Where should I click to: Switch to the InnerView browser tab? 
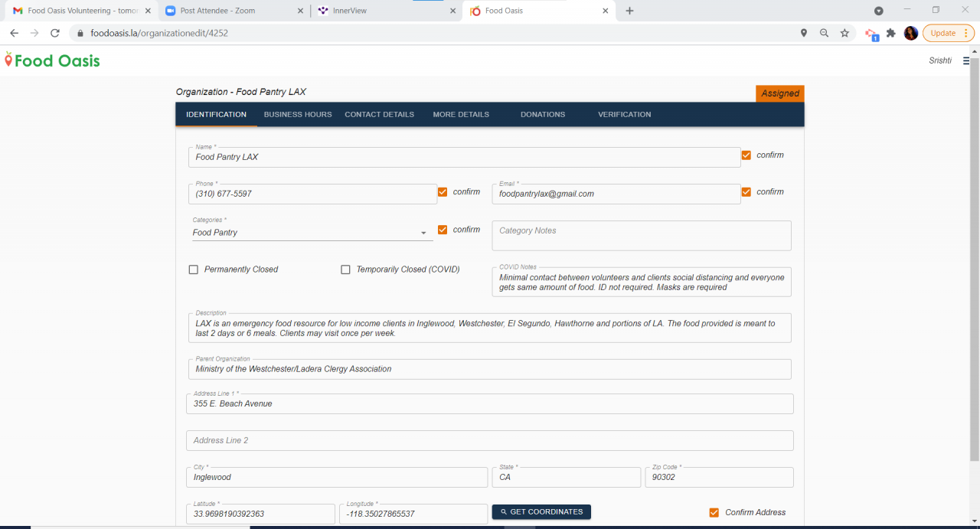tap(386, 11)
